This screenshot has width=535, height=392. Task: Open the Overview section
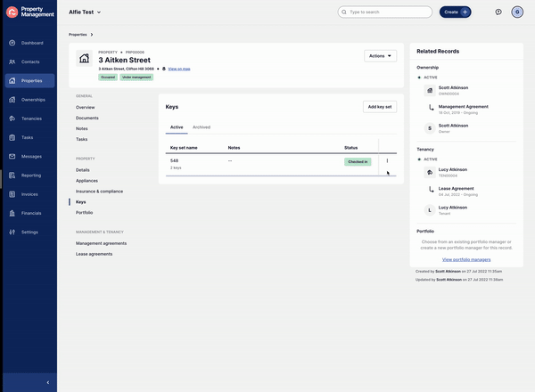click(86, 108)
